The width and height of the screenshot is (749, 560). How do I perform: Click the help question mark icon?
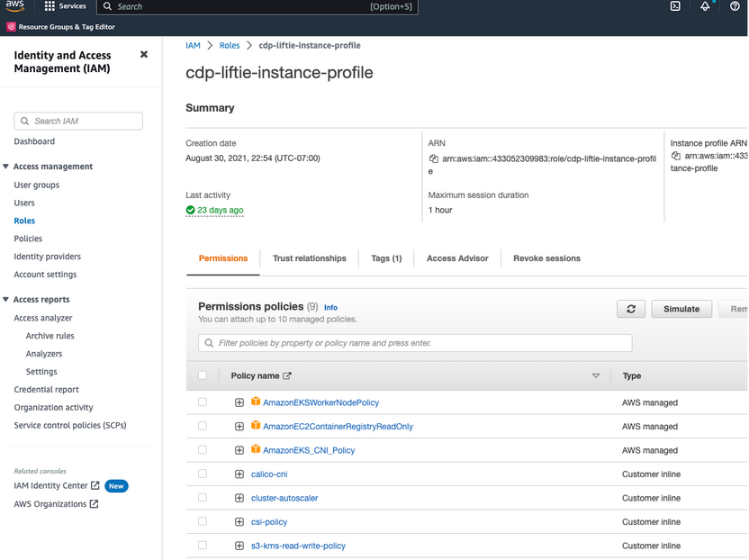tap(735, 6)
